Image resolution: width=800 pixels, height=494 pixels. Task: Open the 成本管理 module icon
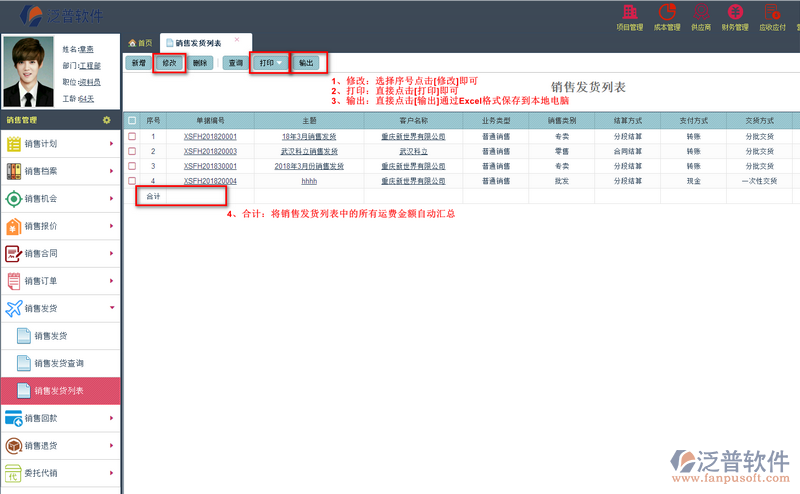667,12
